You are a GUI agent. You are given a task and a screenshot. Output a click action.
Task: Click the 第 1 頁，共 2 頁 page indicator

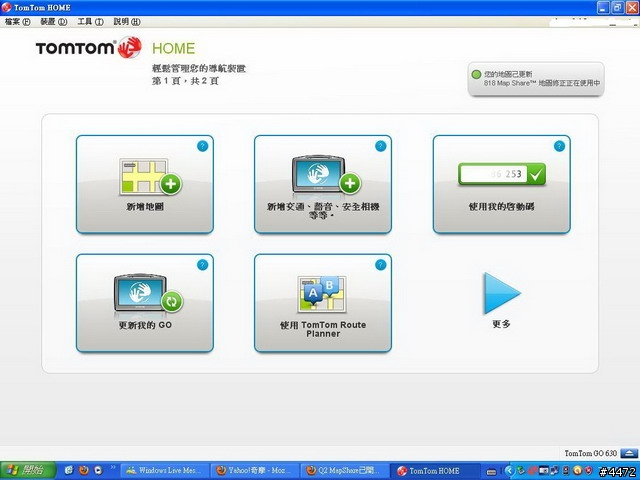tap(185, 81)
